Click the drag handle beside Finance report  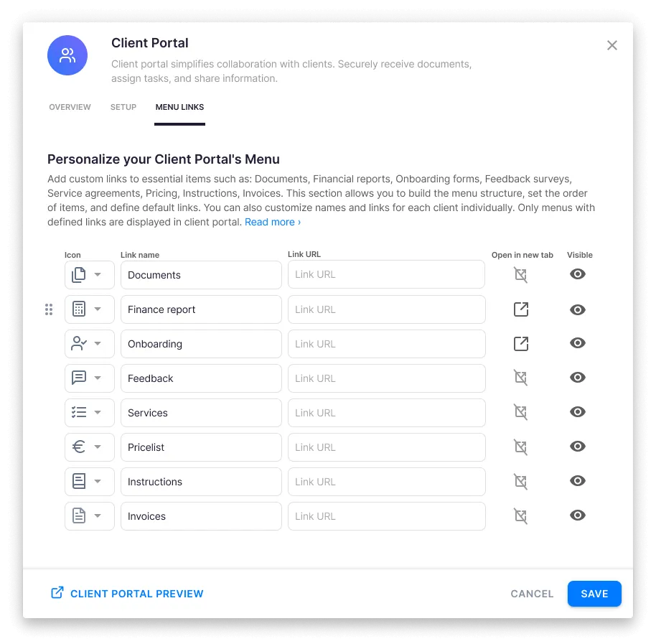tap(49, 309)
